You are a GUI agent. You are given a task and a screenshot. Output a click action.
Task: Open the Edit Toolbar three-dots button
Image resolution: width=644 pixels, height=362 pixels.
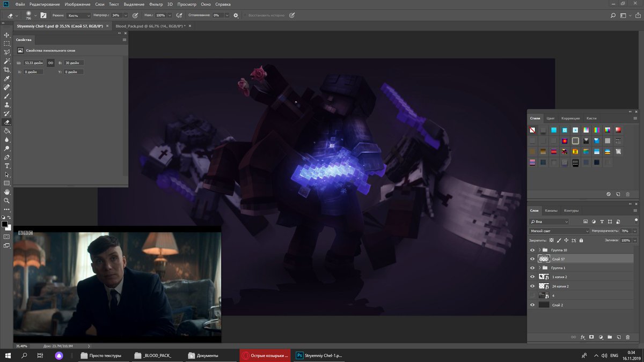click(x=7, y=209)
